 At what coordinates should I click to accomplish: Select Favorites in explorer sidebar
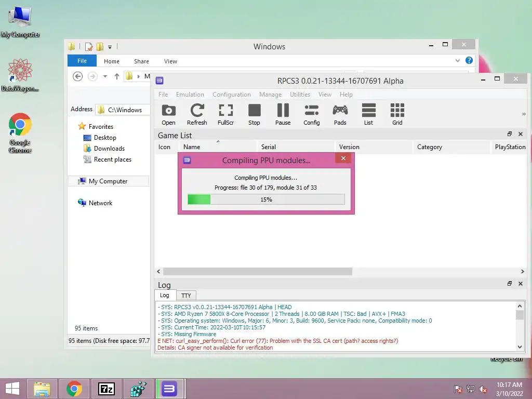(x=96, y=127)
